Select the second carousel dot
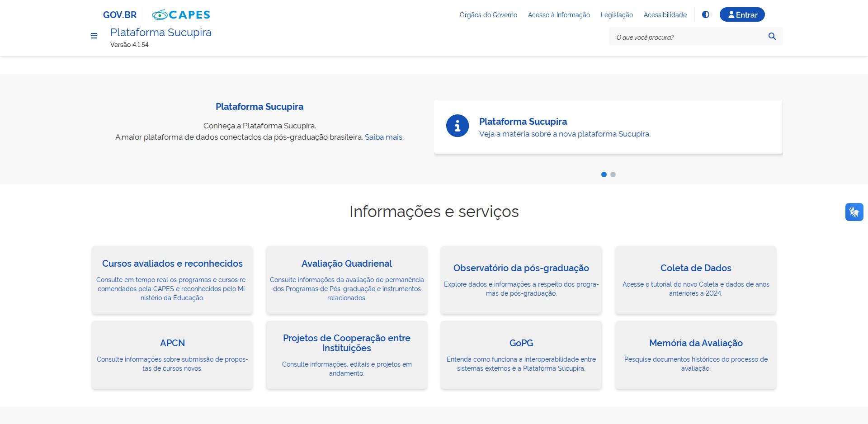Viewport: 868px width, 424px height. (613, 174)
